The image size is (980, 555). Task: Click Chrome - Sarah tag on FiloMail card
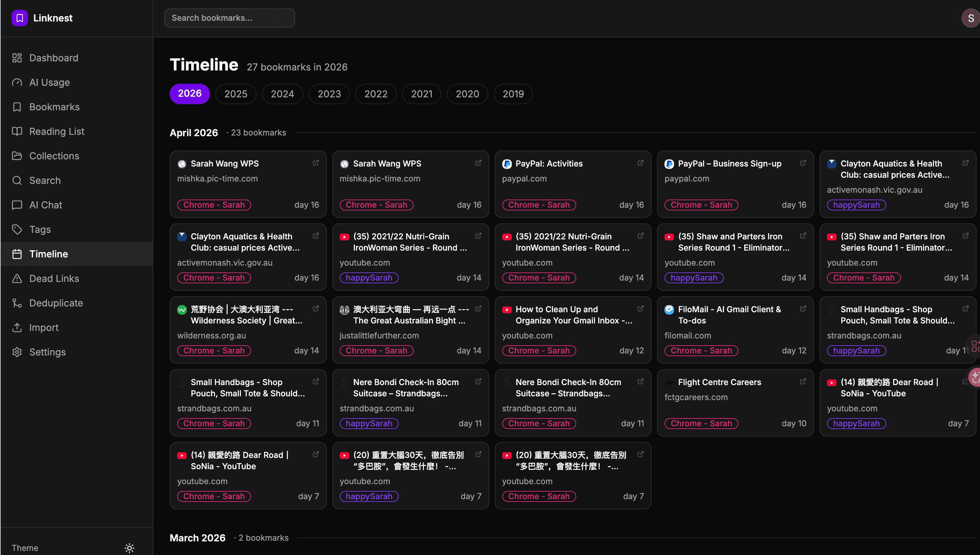(x=702, y=351)
